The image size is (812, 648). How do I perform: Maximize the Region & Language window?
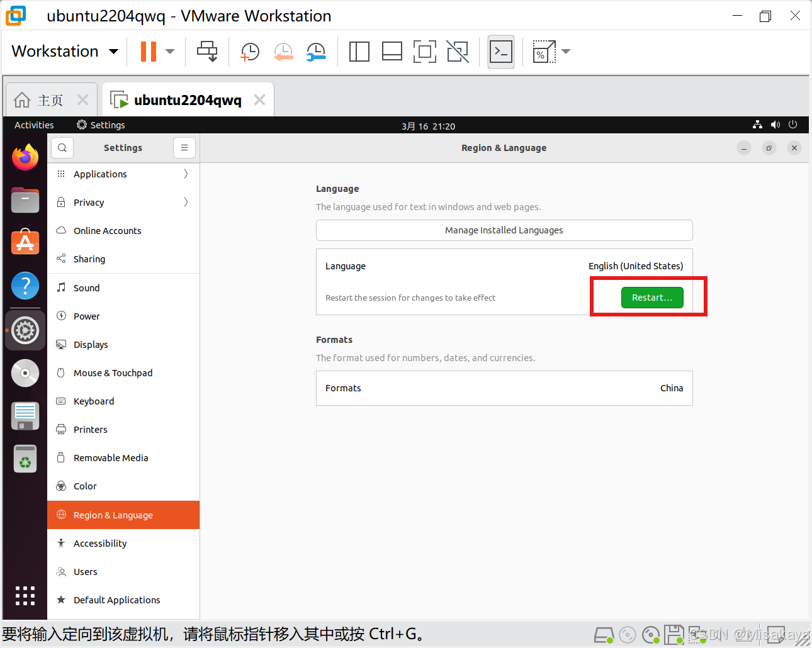click(769, 148)
